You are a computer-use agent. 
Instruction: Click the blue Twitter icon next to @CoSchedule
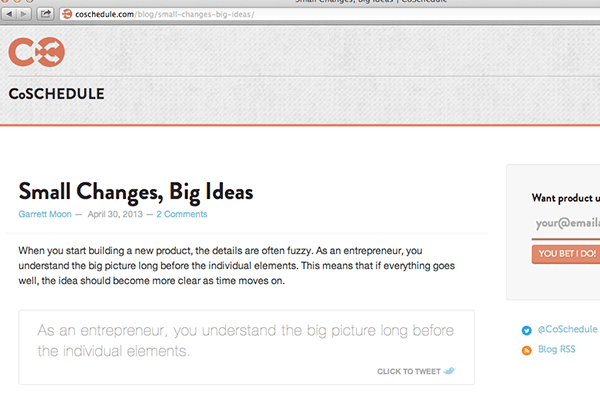[x=527, y=330]
